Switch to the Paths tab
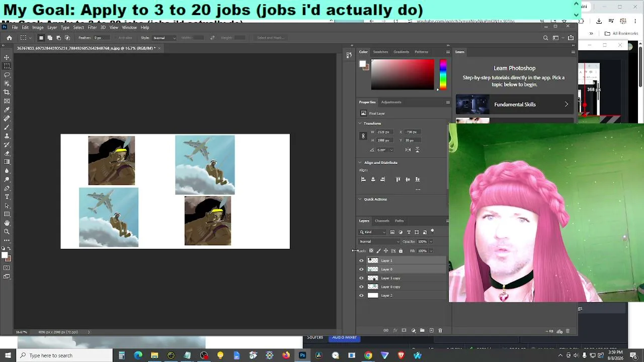Screen dimensions: 644x362 (x=399, y=221)
